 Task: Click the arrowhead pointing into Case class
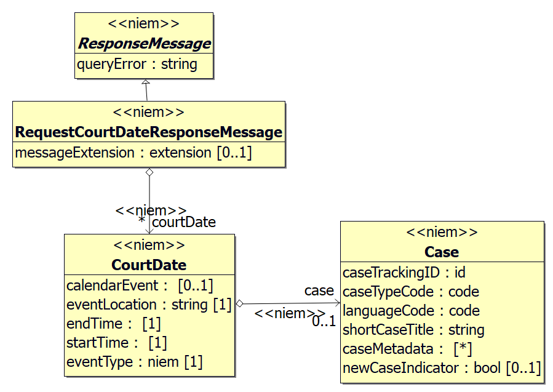(x=337, y=303)
